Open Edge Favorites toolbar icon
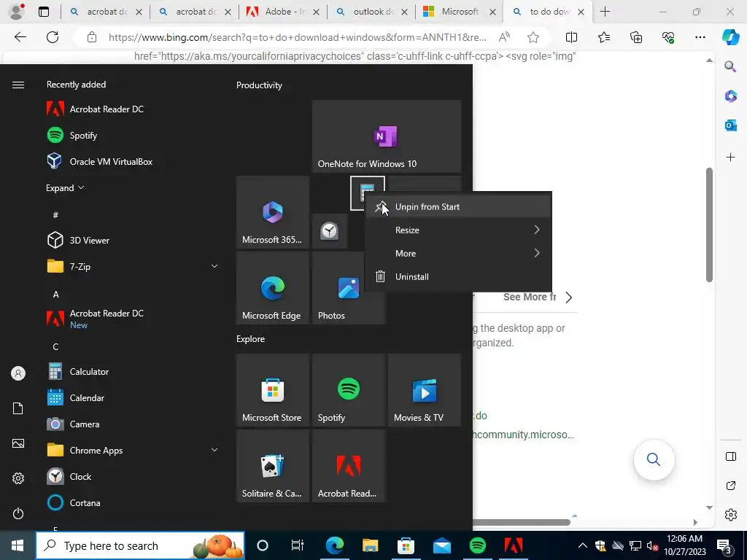 [x=603, y=37]
